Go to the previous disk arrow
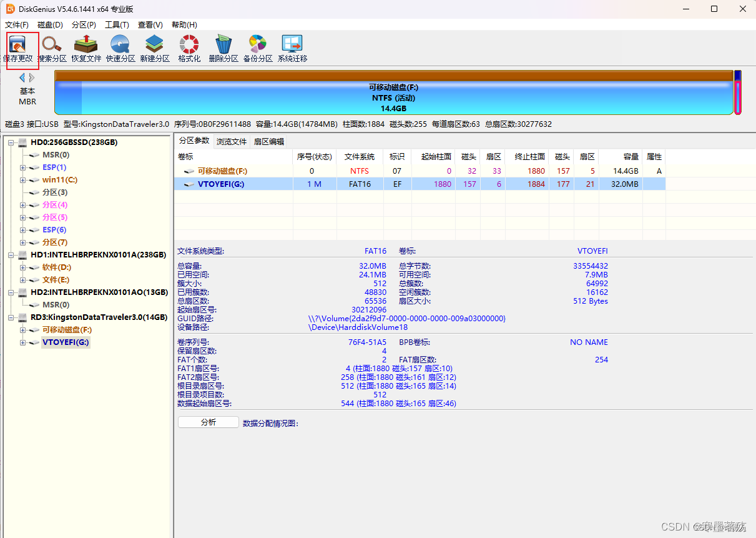This screenshot has width=756, height=538. [22, 77]
